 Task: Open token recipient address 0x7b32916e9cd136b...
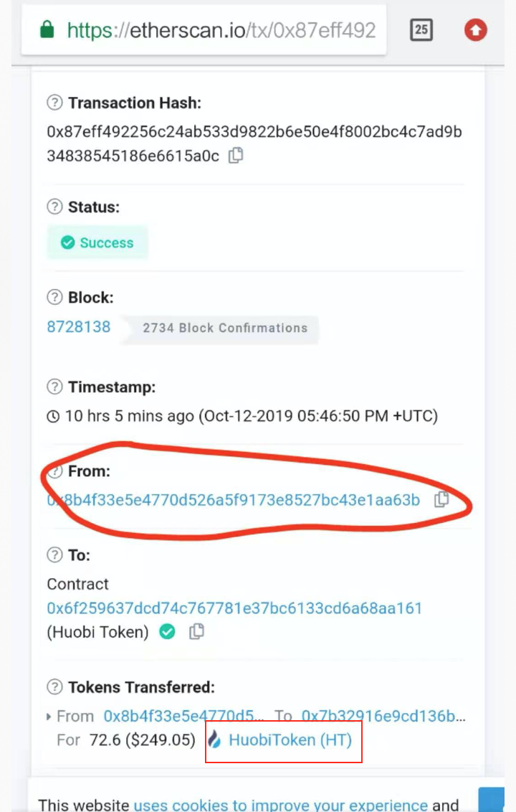(x=383, y=716)
